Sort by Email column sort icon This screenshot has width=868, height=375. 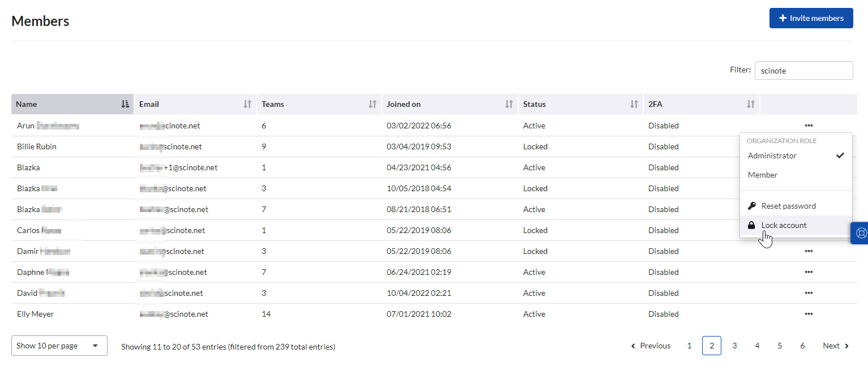pos(247,104)
